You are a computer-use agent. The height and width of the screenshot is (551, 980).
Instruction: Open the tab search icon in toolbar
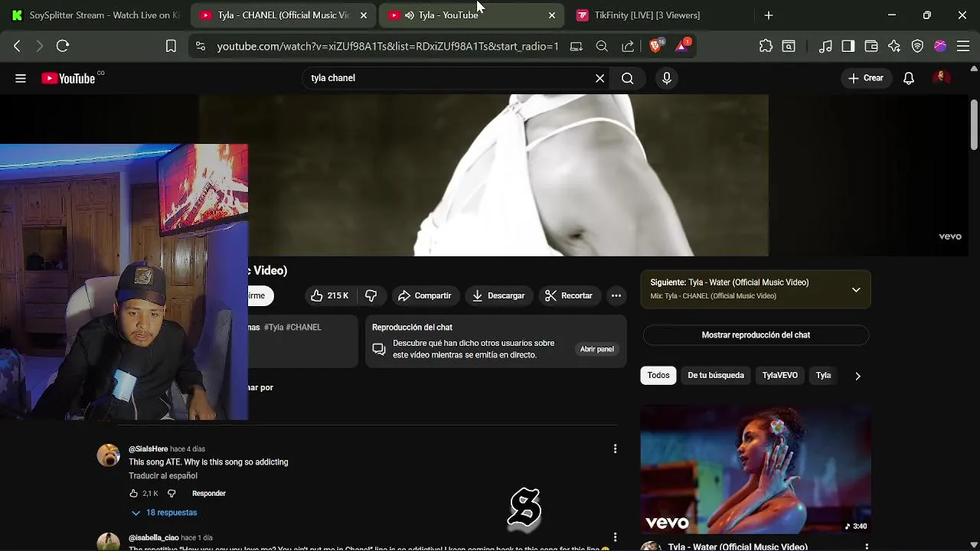(x=789, y=47)
